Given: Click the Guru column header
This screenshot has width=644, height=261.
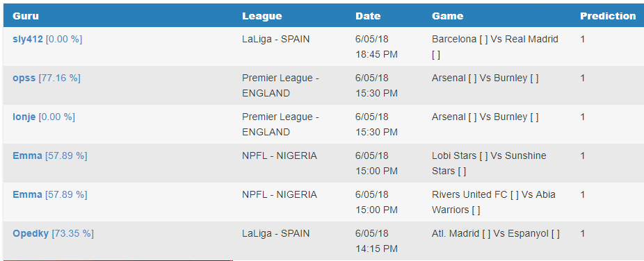Looking at the screenshot, I should click(x=26, y=16).
